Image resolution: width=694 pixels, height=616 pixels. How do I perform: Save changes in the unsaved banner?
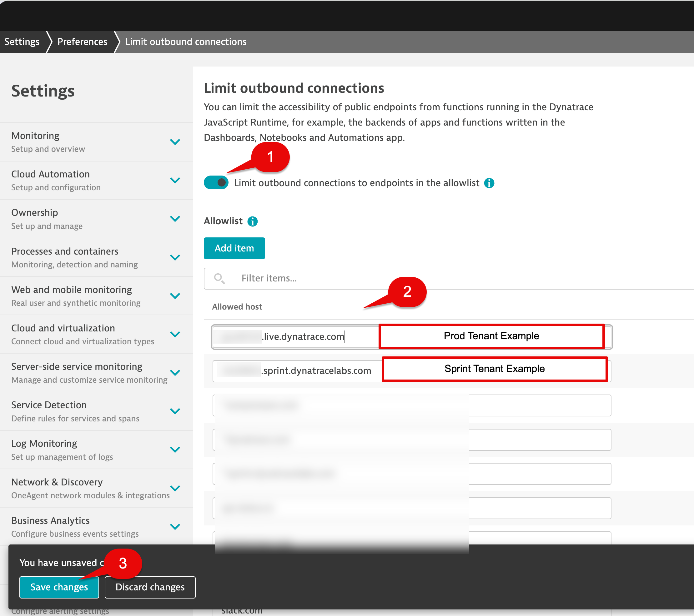59,587
